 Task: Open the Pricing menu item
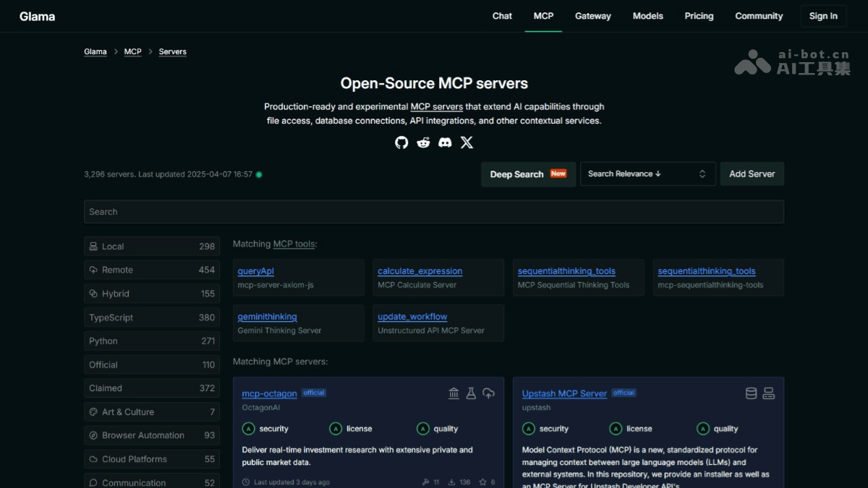[x=699, y=16]
